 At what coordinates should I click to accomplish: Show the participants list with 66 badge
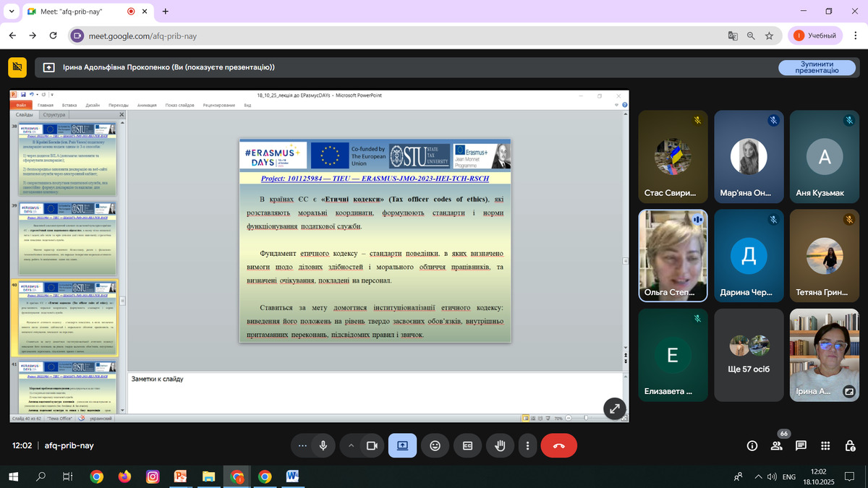pyautogui.click(x=776, y=445)
